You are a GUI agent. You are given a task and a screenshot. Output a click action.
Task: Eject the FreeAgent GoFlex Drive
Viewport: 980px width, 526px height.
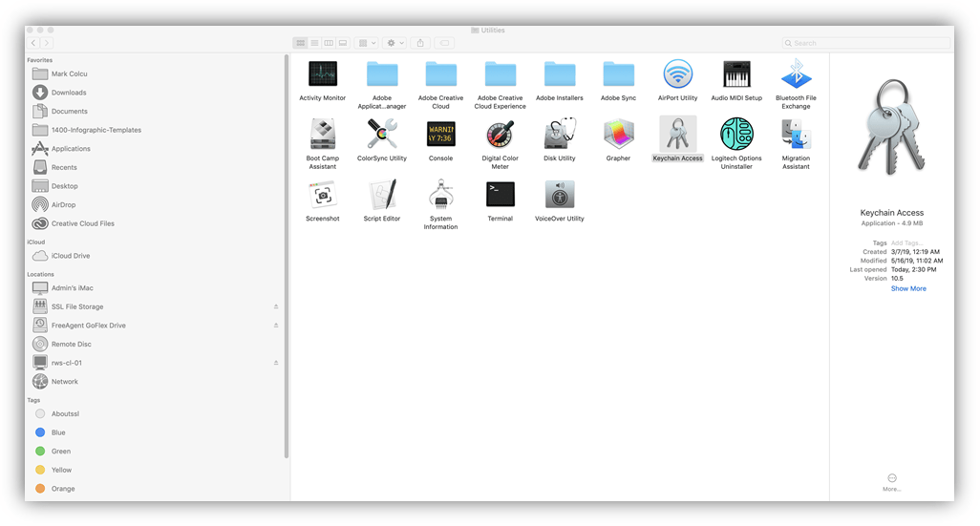[x=276, y=326]
